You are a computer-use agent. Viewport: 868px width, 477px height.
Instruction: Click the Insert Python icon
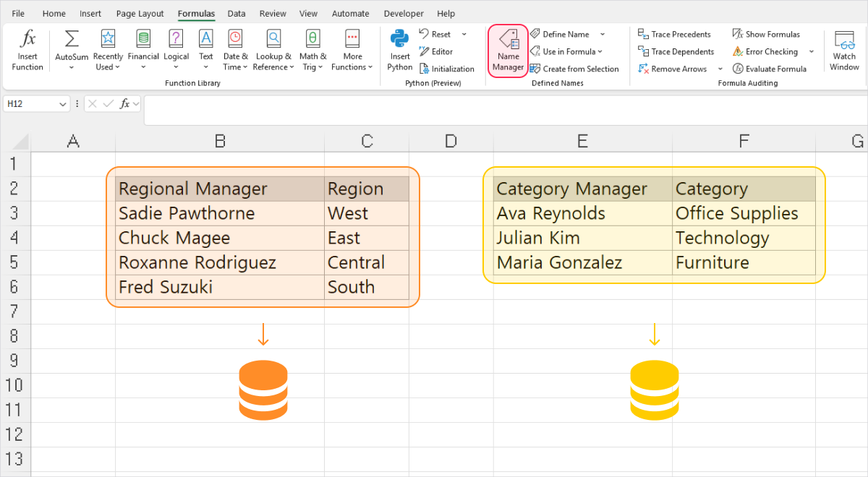pos(399,40)
